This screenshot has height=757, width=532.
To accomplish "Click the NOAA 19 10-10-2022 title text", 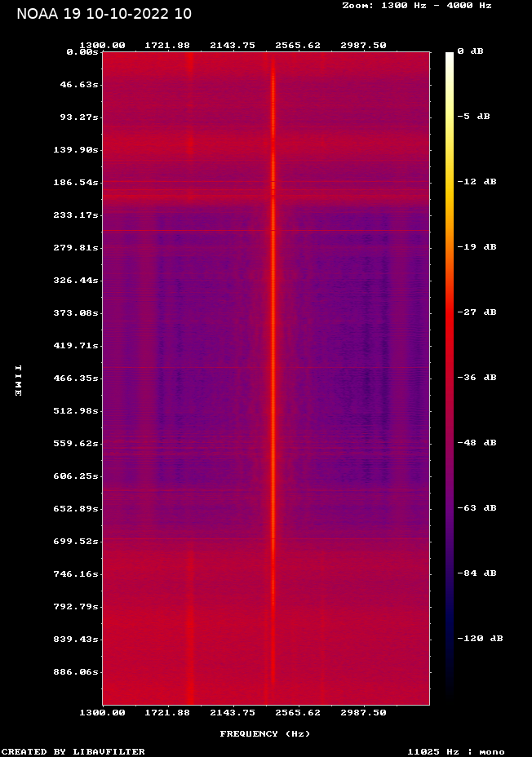I will pos(104,14).
